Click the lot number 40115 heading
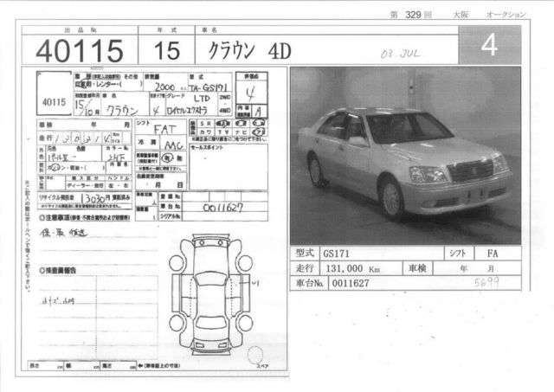Screen dimensions: 554x392 point(80,50)
